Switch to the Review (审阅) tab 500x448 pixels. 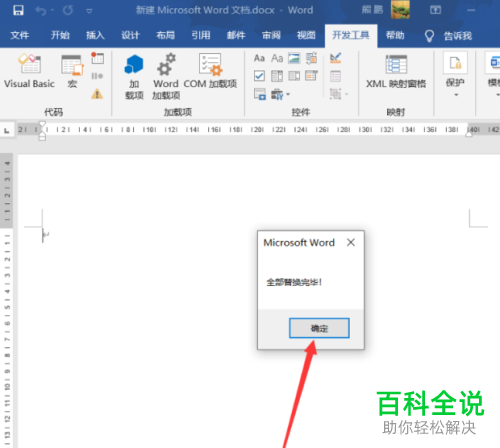click(271, 35)
